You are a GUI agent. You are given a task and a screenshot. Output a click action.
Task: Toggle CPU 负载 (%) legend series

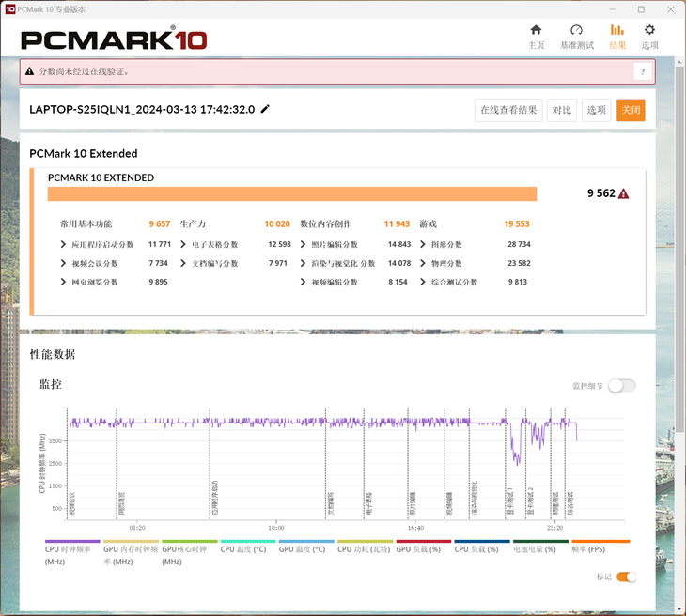click(482, 547)
